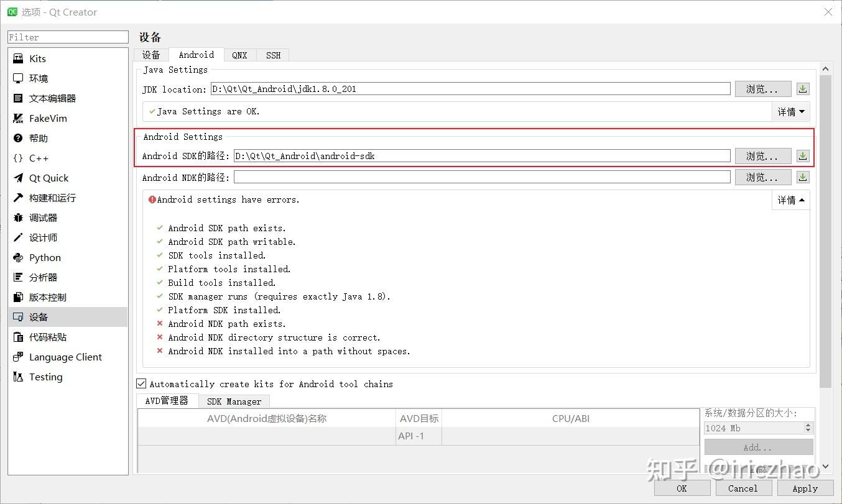Click the Qt Creator logo in title bar

tap(12, 12)
